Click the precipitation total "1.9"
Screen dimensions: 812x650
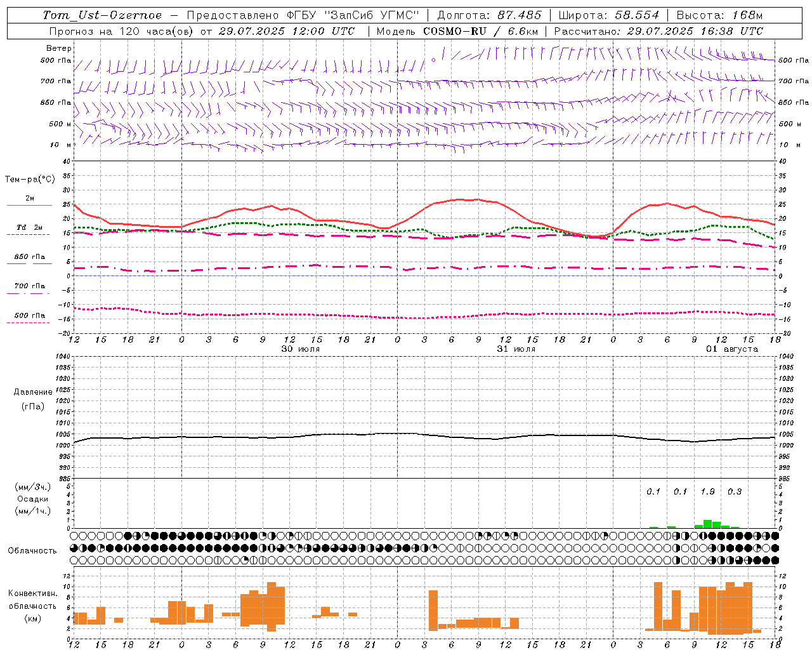[x=708, y=492]
